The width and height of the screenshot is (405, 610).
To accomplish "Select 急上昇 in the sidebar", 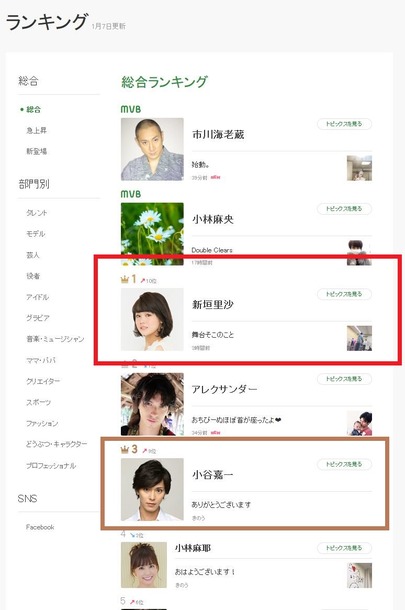I will tap(37, 130).
